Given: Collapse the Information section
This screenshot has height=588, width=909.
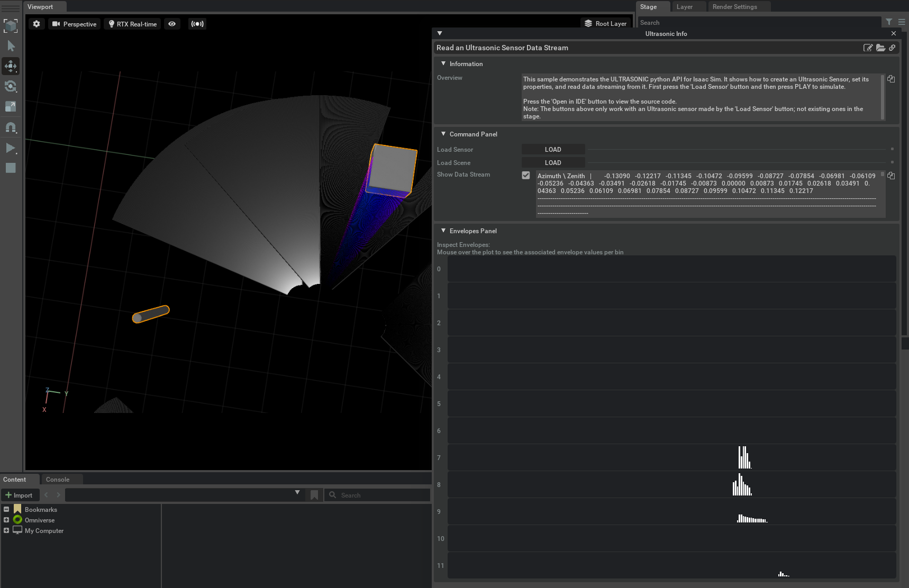Looking at the screenshot, I should coord(443,63).
